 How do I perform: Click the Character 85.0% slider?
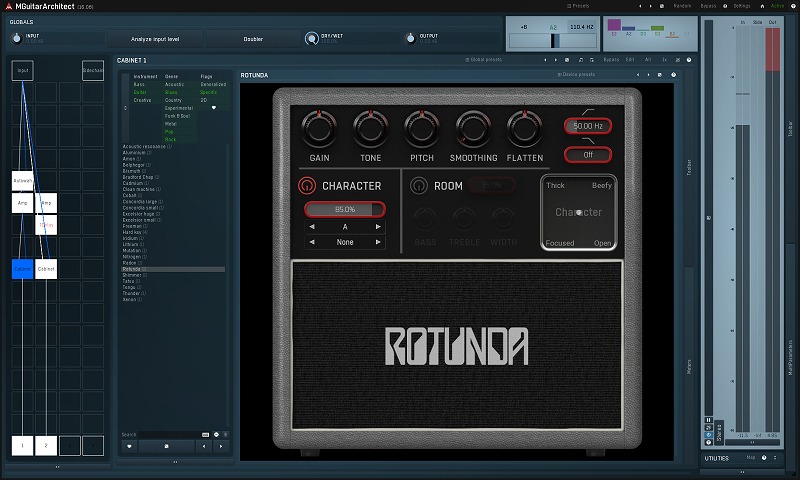[x=345, y=209]
